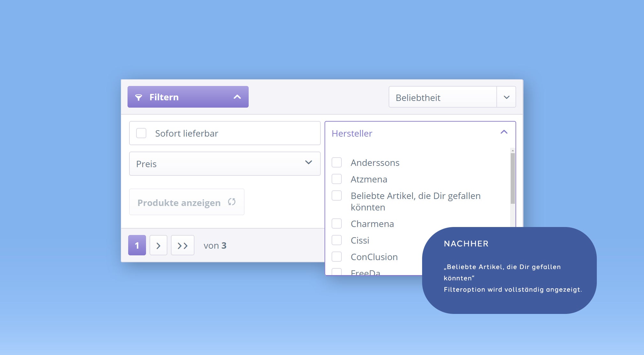Image resolution: width=644 pixels, height=355 pixels.
Task: Click the ConClusion label text
Action: click(x=374, y=257)
